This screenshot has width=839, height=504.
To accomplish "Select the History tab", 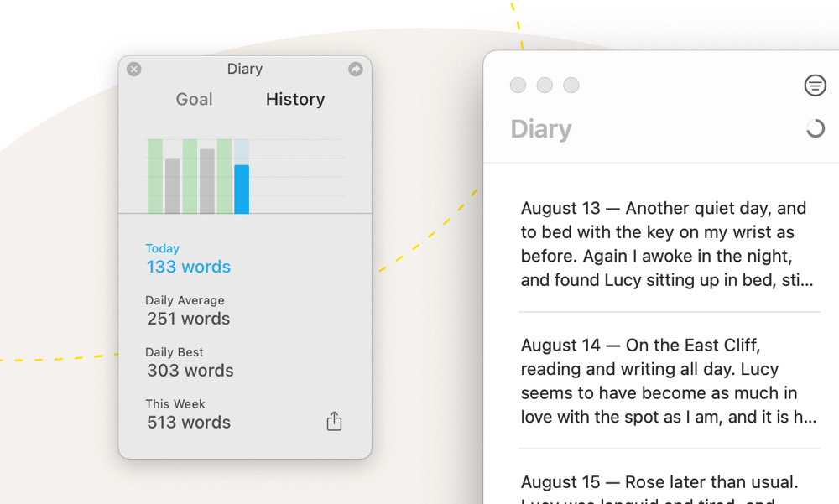I will tap(295, 99).
